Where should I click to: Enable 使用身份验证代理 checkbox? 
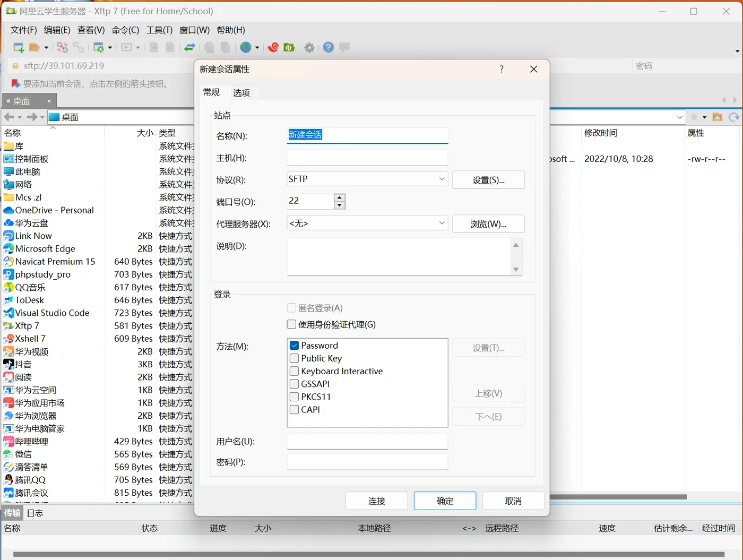[x=291, y=324]
